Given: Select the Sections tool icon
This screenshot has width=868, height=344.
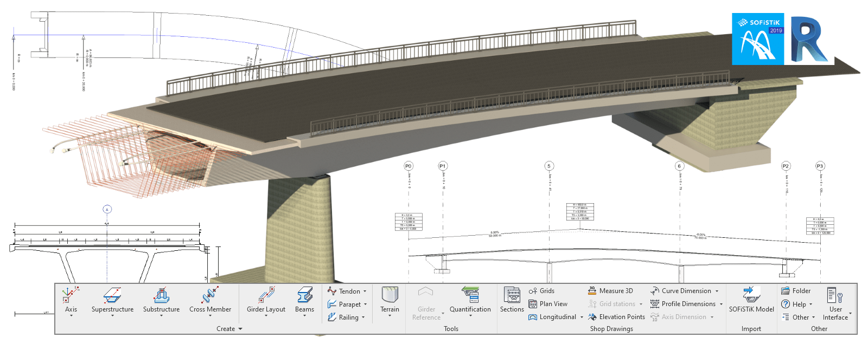Looking at the screenshot, I should (512, 295).
